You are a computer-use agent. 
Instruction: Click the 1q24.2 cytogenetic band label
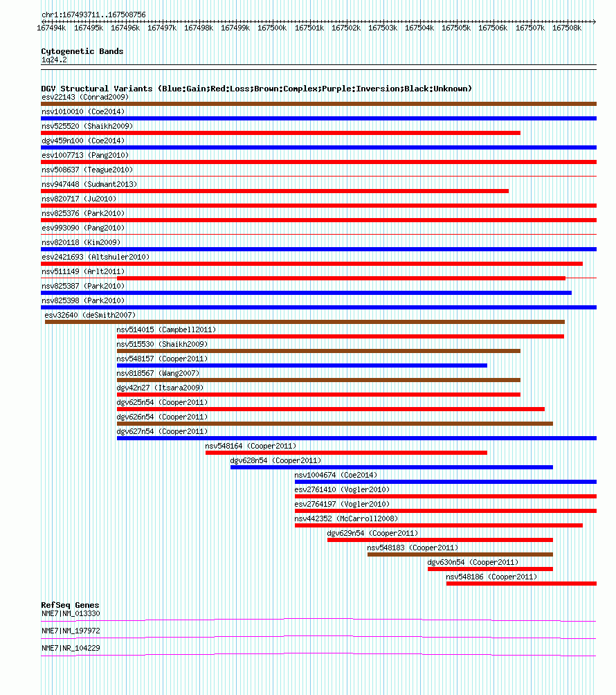coord(54,60)
